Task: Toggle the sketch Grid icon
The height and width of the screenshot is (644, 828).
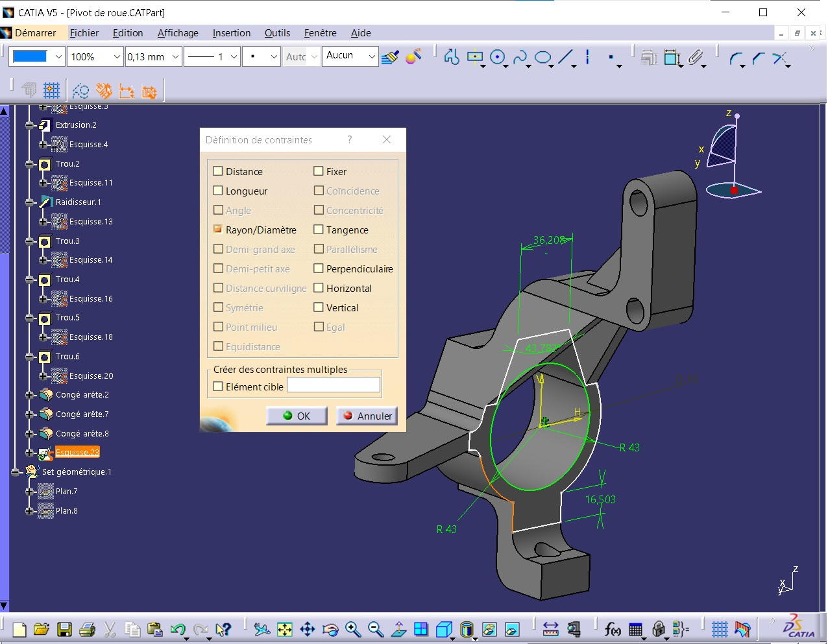Action: click(x=52, y=90)
